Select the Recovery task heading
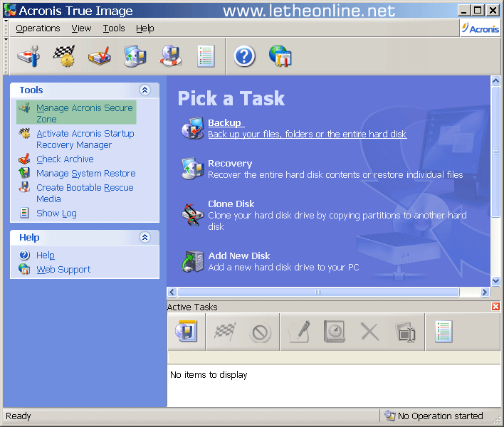Screen dimensions: 504x427 pyautogui.click(x=230, y=163)
